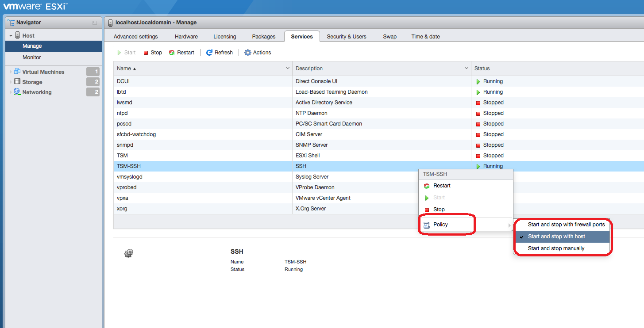644x328 pixels.
Task: Open the Time & date tab
Action: (426, 37)
